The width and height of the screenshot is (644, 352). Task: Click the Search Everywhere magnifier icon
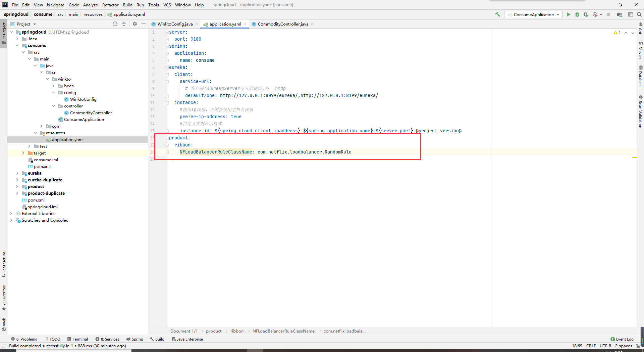coord(639,14)
